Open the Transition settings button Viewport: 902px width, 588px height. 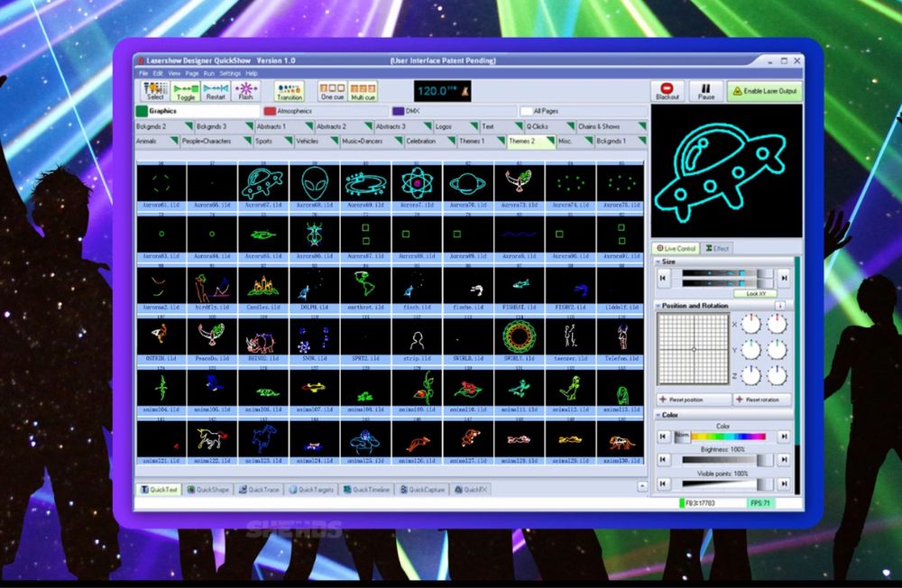(x=290, y=91)
